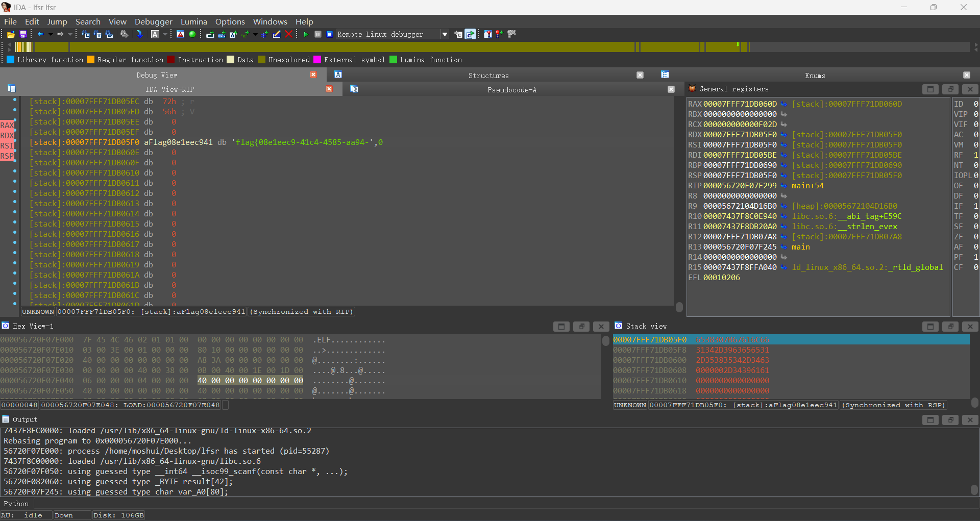Viewport: 980px width, 521px height.
Task: Click the main+54 RIP link
Action: point(807,186)
